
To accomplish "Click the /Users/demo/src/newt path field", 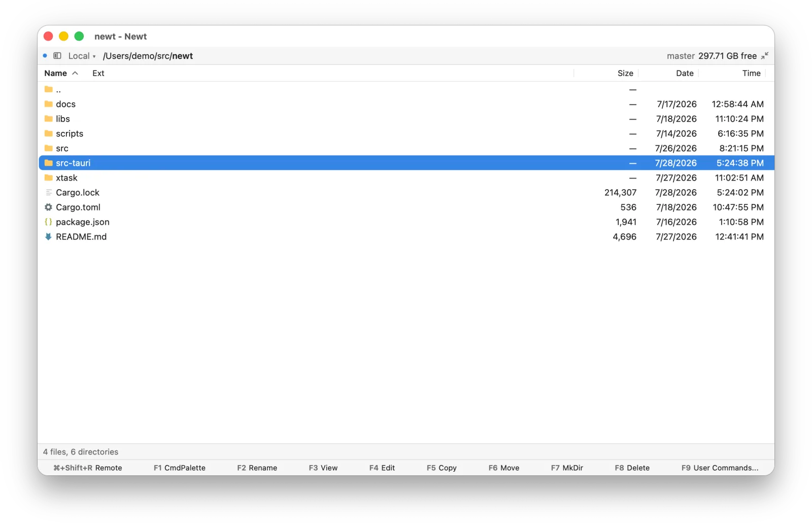I will pyautogui.click(x=148, y=56).
